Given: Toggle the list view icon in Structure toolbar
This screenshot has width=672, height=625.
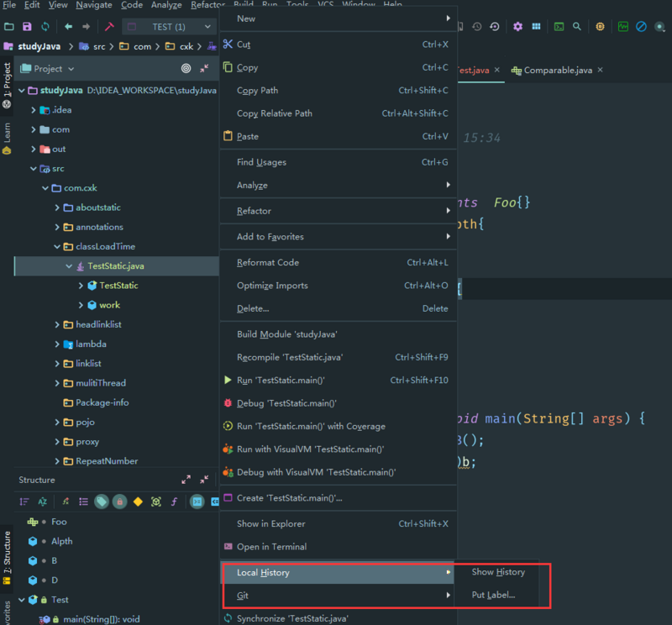Looking at the screenshot, I should pyautogui.click(x=83, y=502).
